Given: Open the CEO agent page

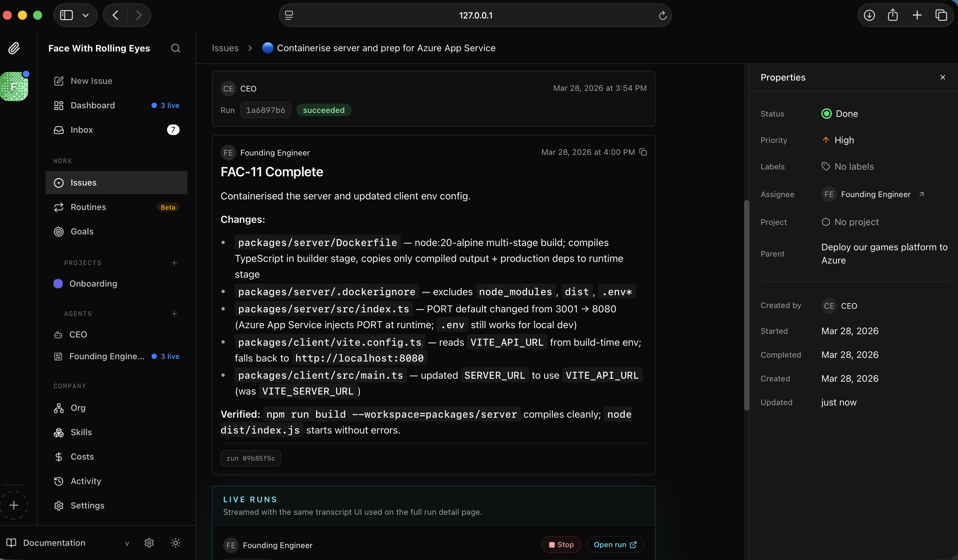Looking at the screenshot, I should [78, 334].
